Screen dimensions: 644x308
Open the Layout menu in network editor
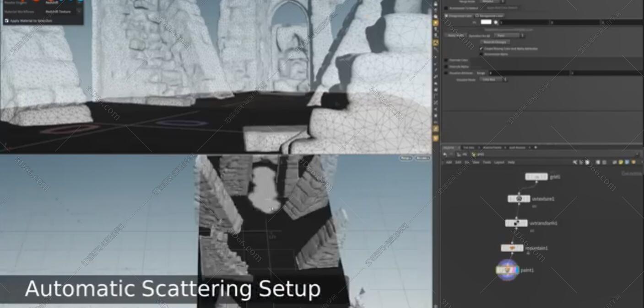coord(499,162)
